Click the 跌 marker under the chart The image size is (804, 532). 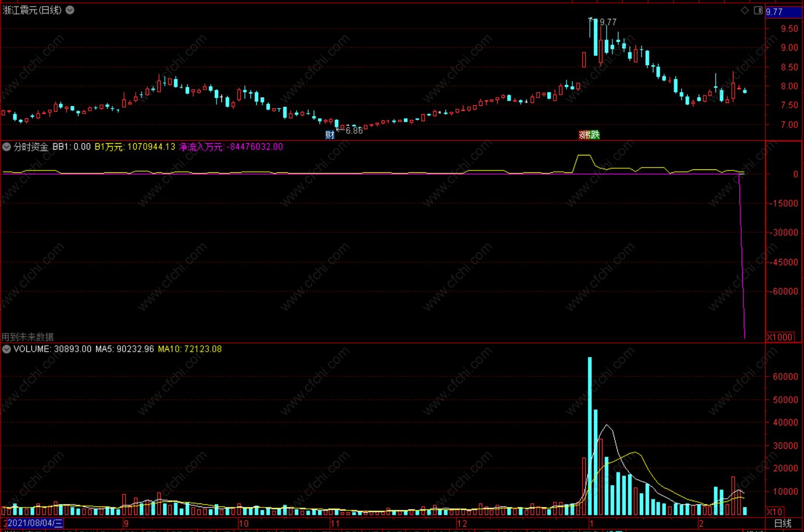(x=594, y=135)
